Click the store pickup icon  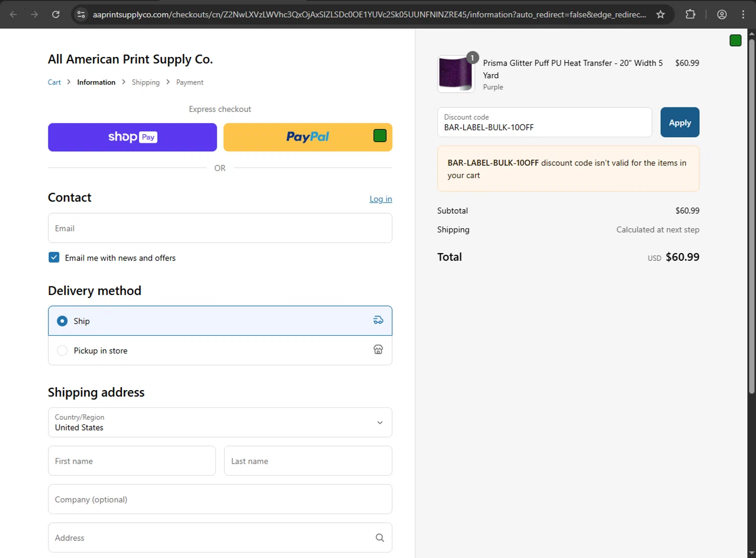click(378, 350)
